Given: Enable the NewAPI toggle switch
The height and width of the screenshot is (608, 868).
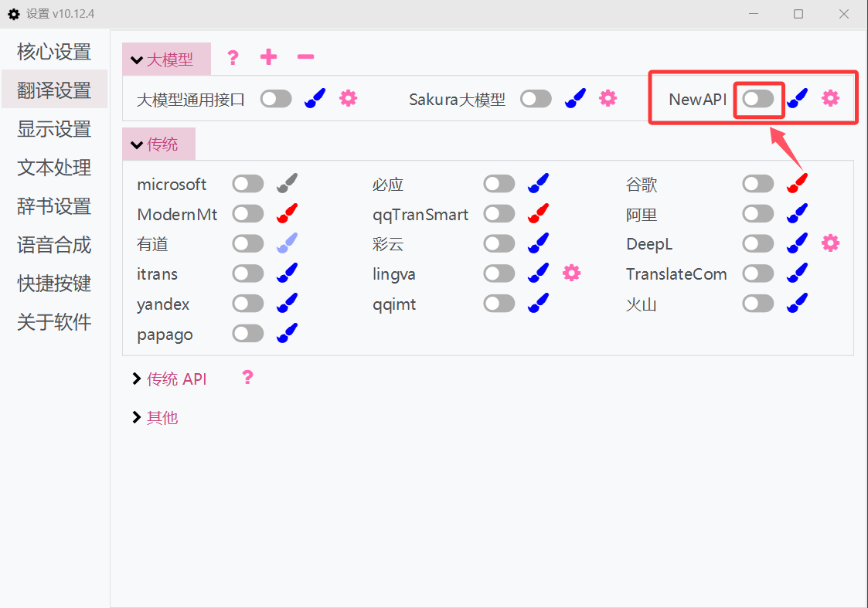Looking at the screenshot, I should (x=758, y=98).
